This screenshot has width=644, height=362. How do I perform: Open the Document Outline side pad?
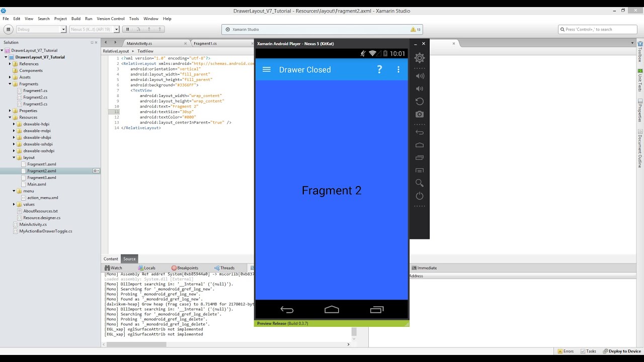click(640, 149)
